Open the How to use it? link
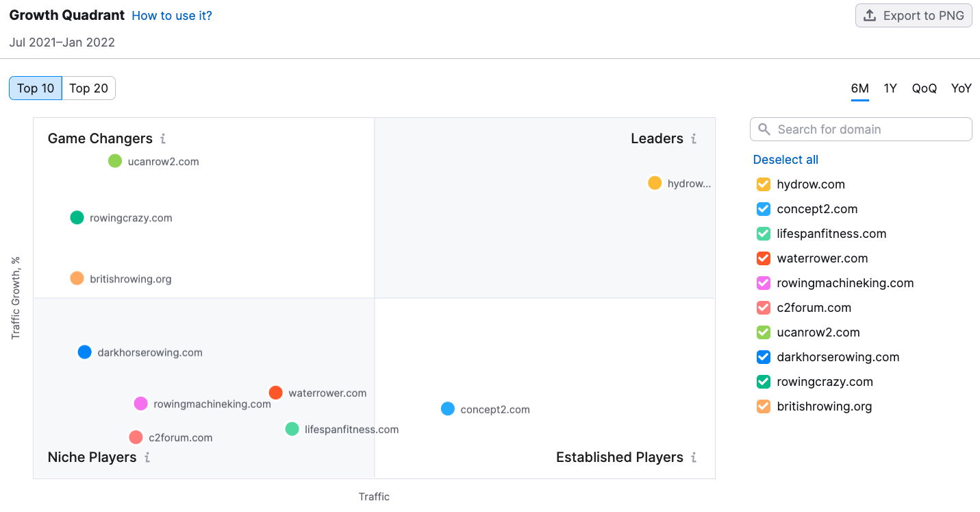 coord(172,16)
